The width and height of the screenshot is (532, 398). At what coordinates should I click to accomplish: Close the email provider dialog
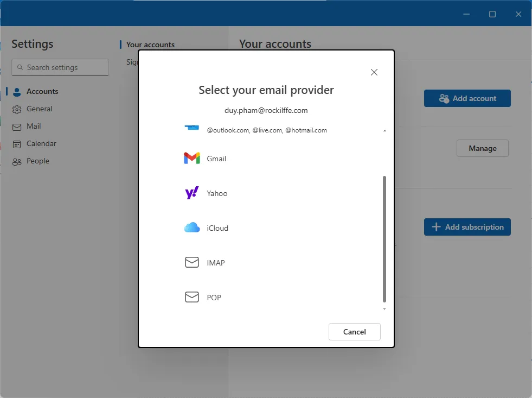pyautogui.click(x=374, y=72)
